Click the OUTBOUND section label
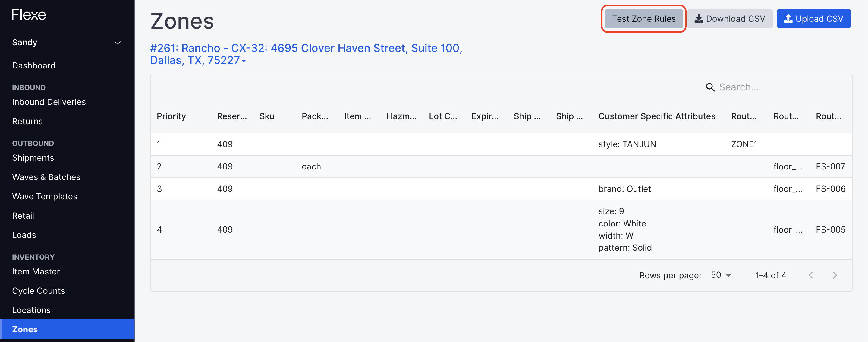This screenshot has height=342, width=868. click(x=33, y=143)
